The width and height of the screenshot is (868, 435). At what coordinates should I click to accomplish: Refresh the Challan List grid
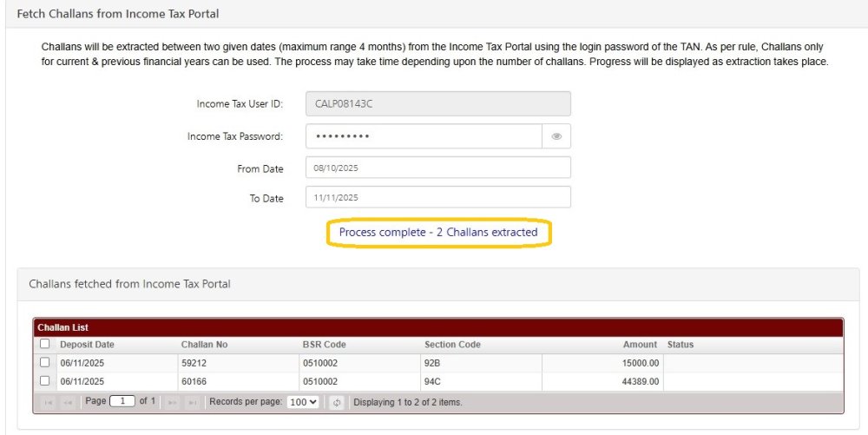[336, 402]
